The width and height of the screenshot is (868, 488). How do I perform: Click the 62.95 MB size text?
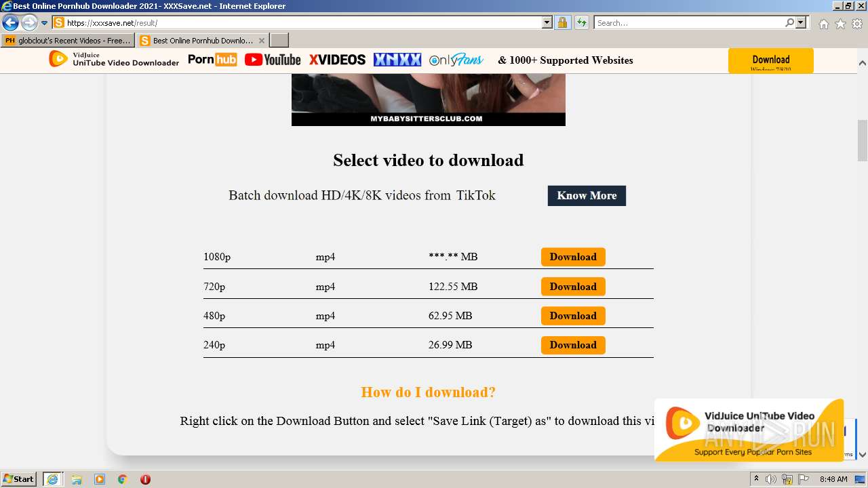point(450,316)
